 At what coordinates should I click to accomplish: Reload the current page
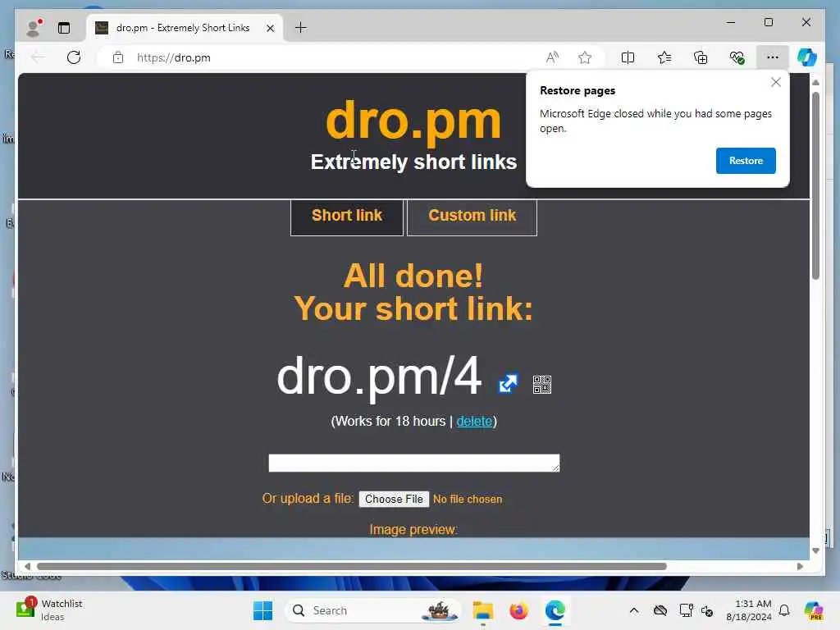click(x=74, y=57)
